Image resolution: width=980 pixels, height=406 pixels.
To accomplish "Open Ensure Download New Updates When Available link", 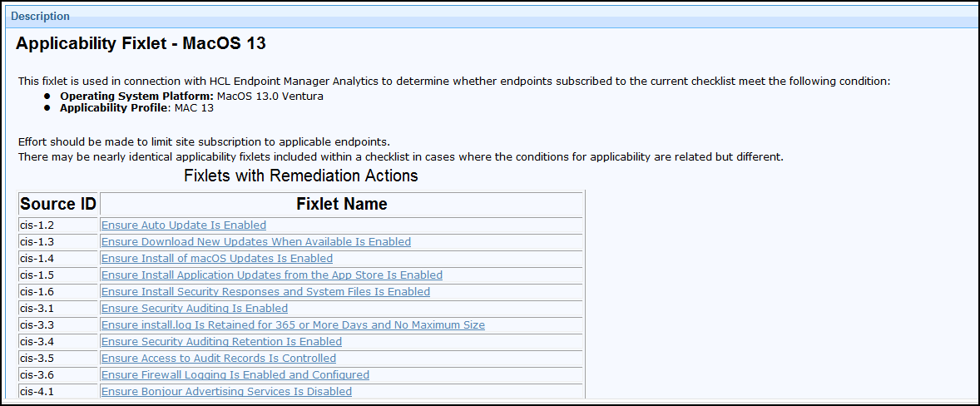I will click(256, 242).
